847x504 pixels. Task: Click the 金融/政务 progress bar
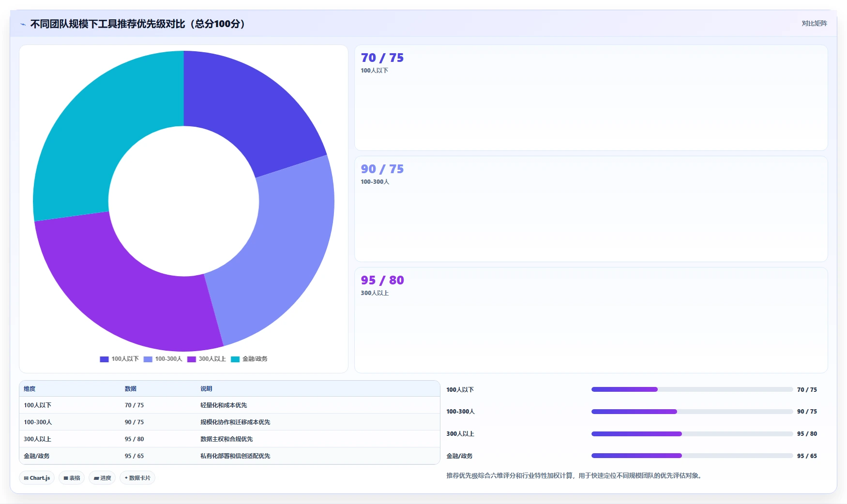[692, 456]
